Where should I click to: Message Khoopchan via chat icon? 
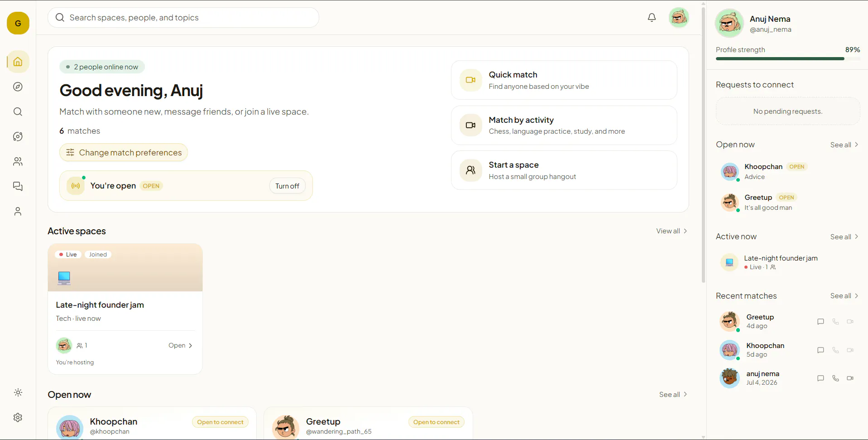[820, 350]
